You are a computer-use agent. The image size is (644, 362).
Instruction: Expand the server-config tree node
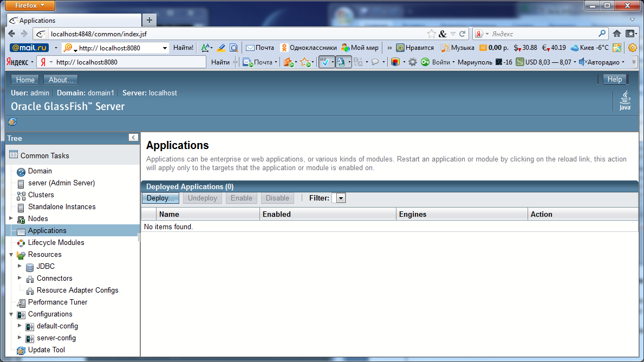pos(19,338)
